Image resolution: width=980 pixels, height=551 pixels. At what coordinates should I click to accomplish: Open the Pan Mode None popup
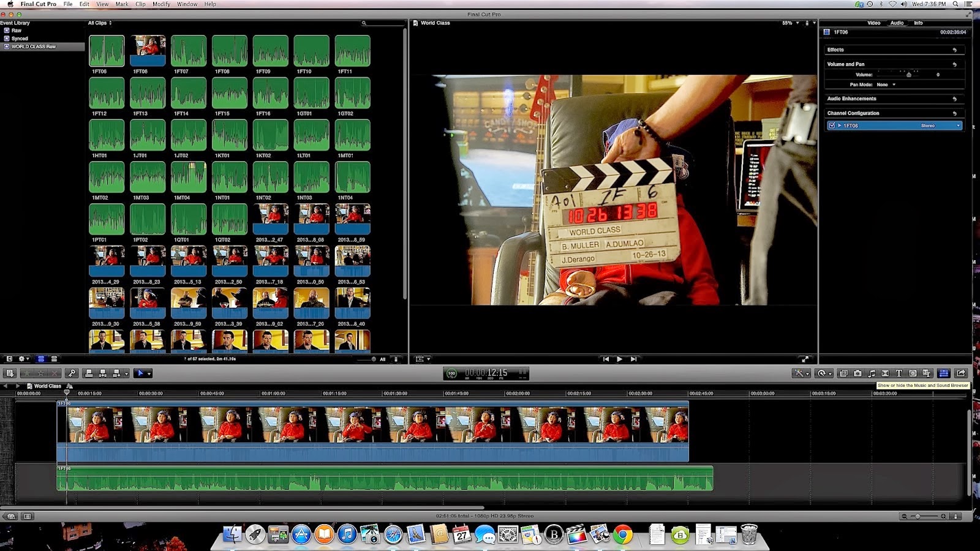click(886, 84)
